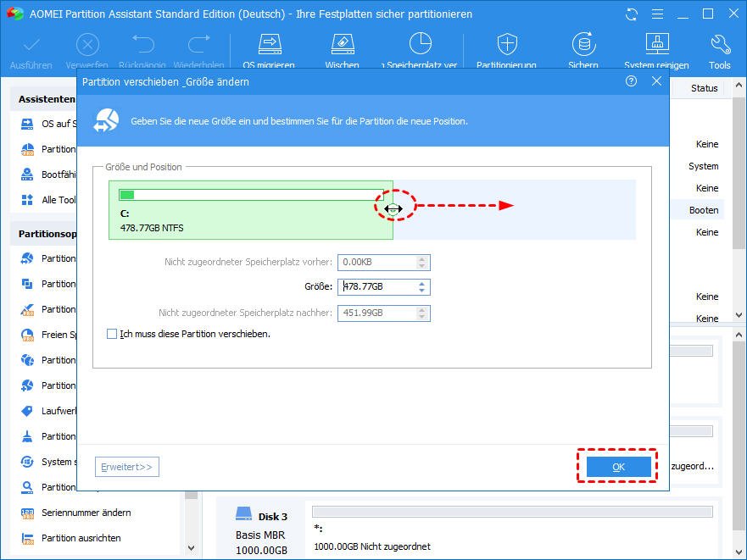Click the right resize handle of partition C
747x560 pixels.
tap(393, 208)
